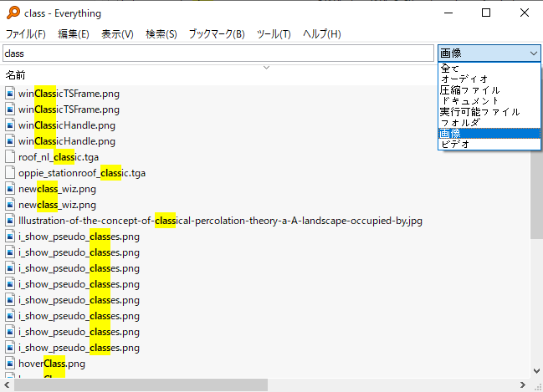The width and height of the screenshot is (543, 392).
Task: Sort by the 名前 column header
Action: pyautogui.click(x=16, y=75)
